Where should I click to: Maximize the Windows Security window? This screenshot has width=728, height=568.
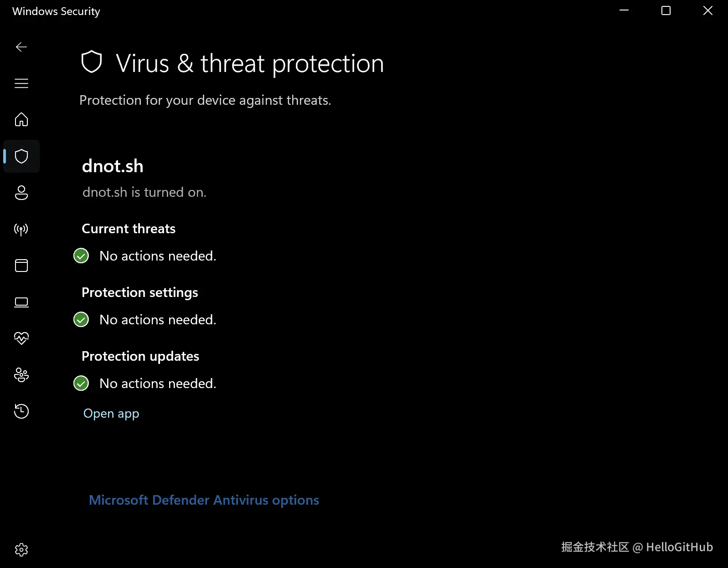pos(666,10)
